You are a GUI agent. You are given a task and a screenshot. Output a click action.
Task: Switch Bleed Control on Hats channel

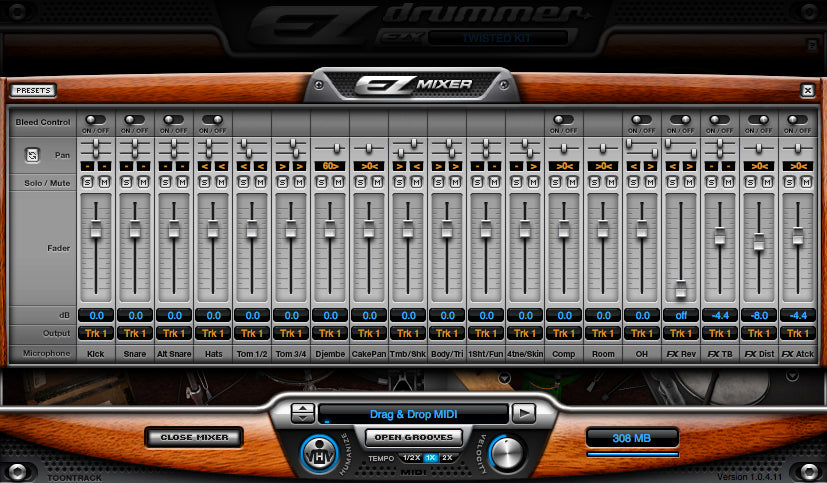[212, 120]
